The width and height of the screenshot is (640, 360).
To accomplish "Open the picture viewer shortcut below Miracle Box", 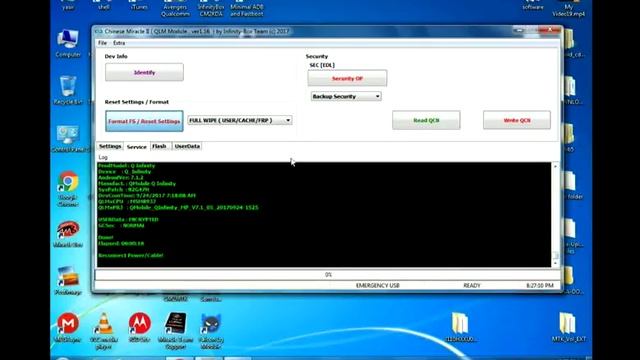I will 68,280.
